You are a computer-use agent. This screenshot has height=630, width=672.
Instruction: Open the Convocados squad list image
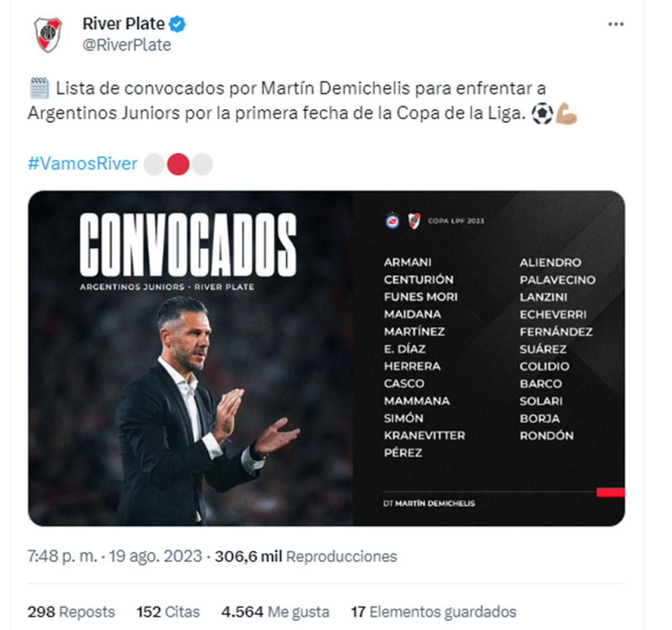tap(326, 358)
